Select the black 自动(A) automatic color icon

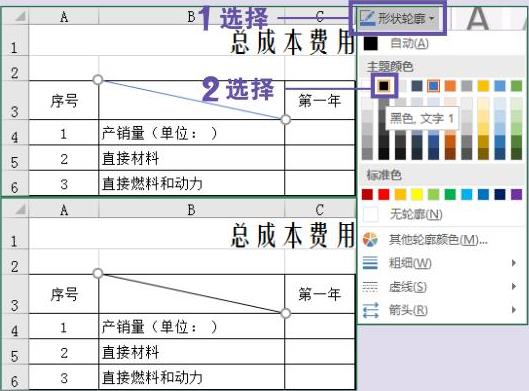370,43
